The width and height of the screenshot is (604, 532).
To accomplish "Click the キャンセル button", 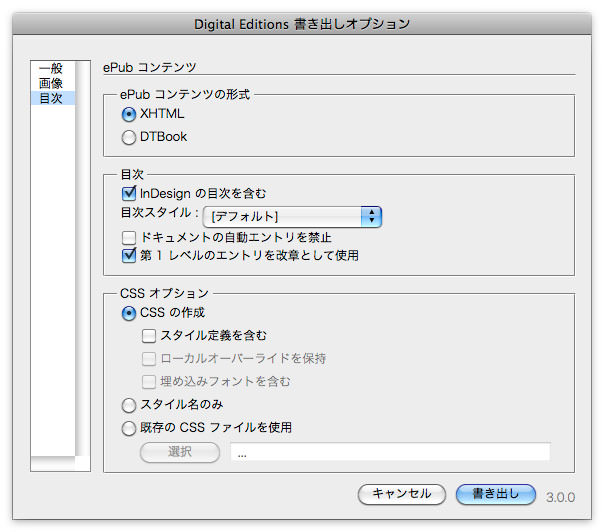I will click(402, 494).
